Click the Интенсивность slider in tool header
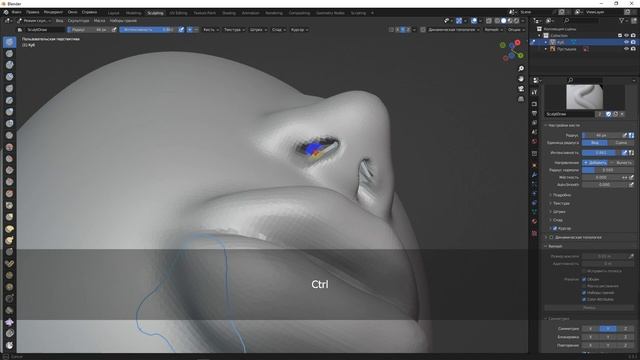Image resolution: width=640 pixels, height=360 pixels. (148, 30)
